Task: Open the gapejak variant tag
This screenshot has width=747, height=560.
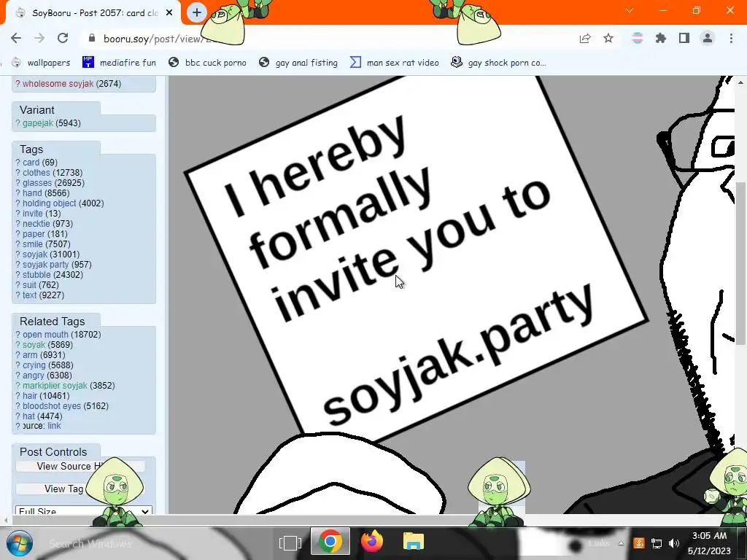Action: pos(38,123)
